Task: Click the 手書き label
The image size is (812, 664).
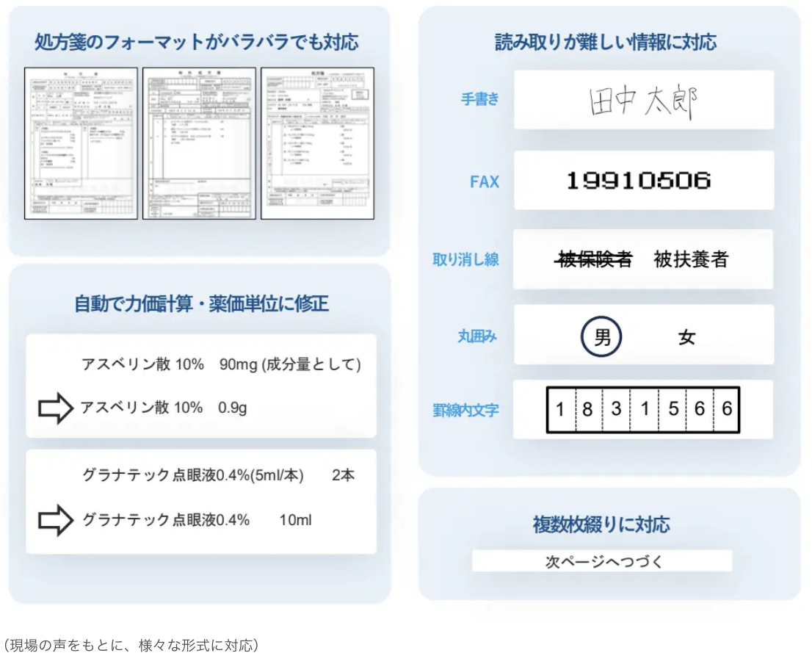Action: pyautogui.click(x=480, y=99)
